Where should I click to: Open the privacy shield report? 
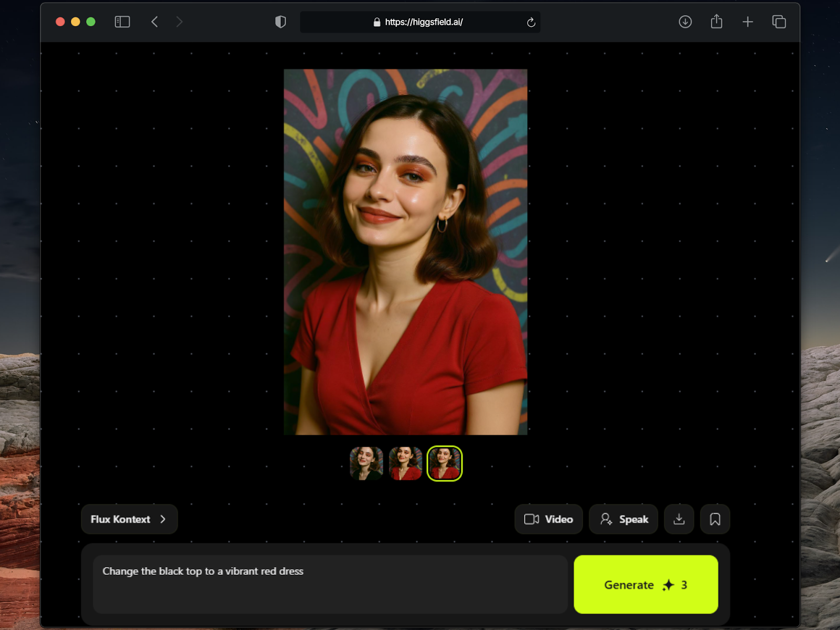tap(280, 22)
